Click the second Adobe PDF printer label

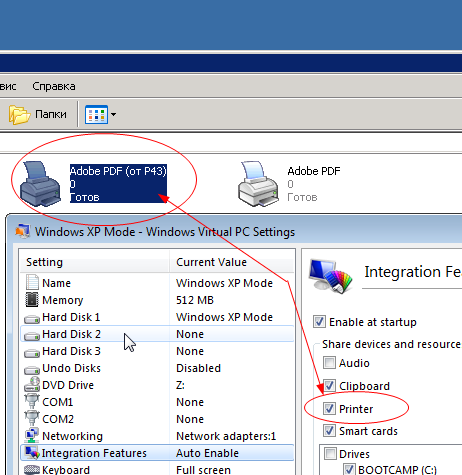tap(314, 171)
